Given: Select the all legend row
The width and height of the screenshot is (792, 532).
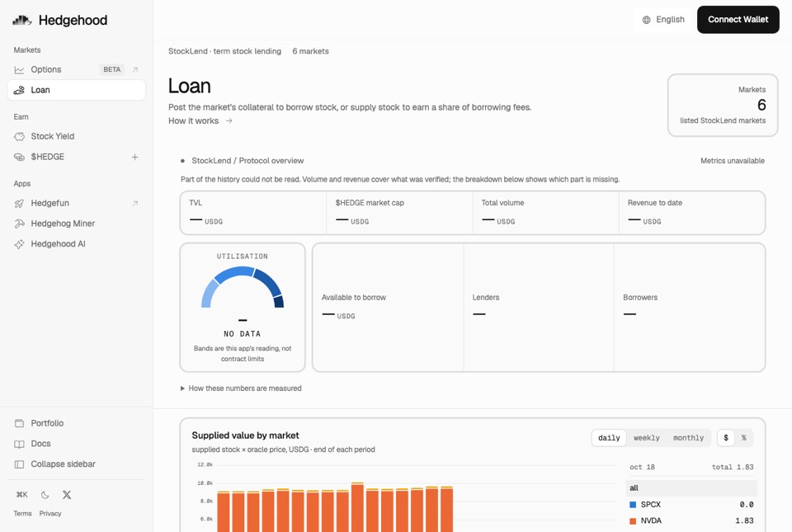Looking at the screenshot, I should (x=691, y=488).
